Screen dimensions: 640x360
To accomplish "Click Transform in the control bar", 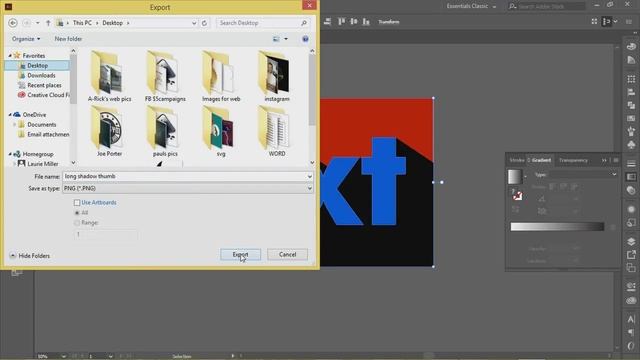I will click(x=389, y=22).
